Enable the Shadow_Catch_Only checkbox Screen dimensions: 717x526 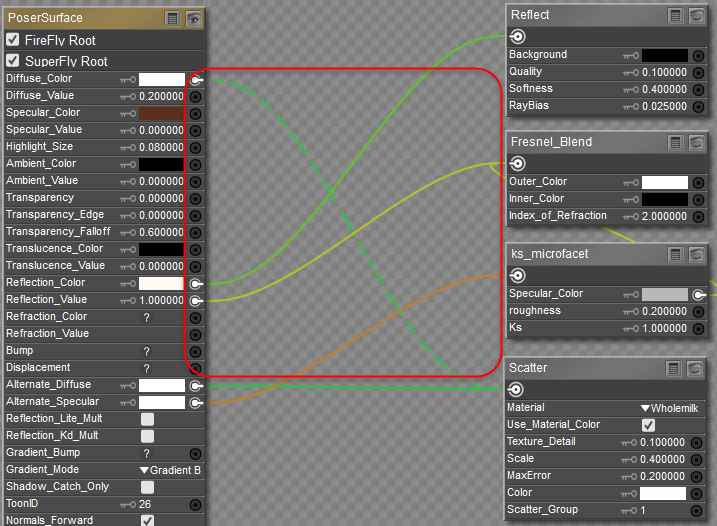pos(147,487)
